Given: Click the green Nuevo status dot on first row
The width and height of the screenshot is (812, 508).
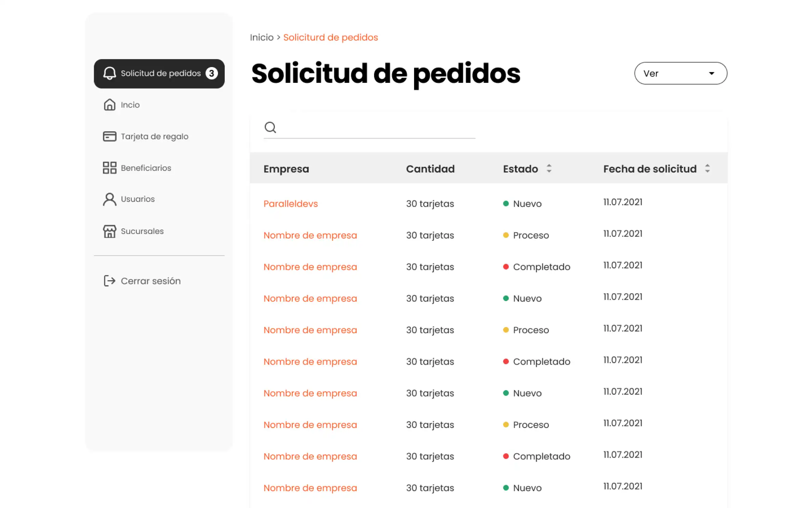Looking at the screenshot, I should 506,203.
